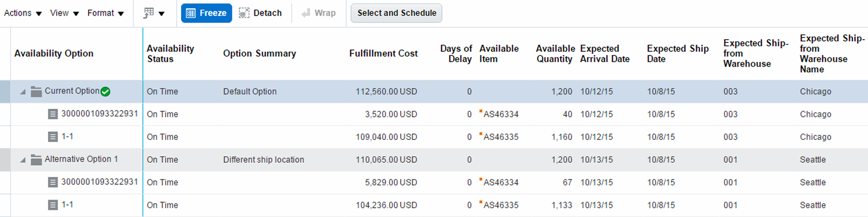Screen dimensions: 868x217
Task: Select line 1-1 icon under Current Option
Action: tap(53, 137)
